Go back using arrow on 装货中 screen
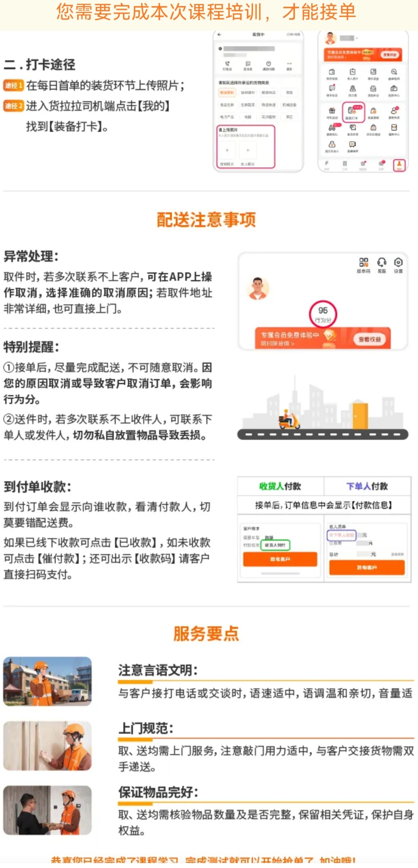The width and height of the screenshot is (418, 868). 220,35
